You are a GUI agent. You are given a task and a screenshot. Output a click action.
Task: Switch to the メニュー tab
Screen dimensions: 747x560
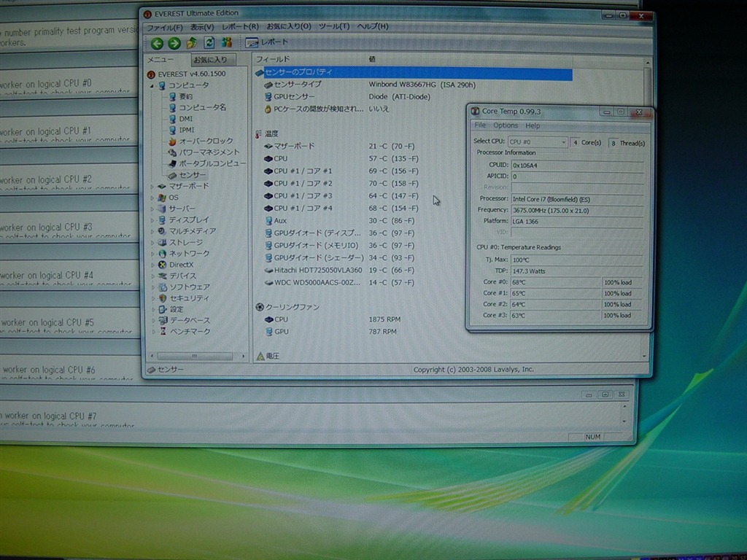coord(160,60)
